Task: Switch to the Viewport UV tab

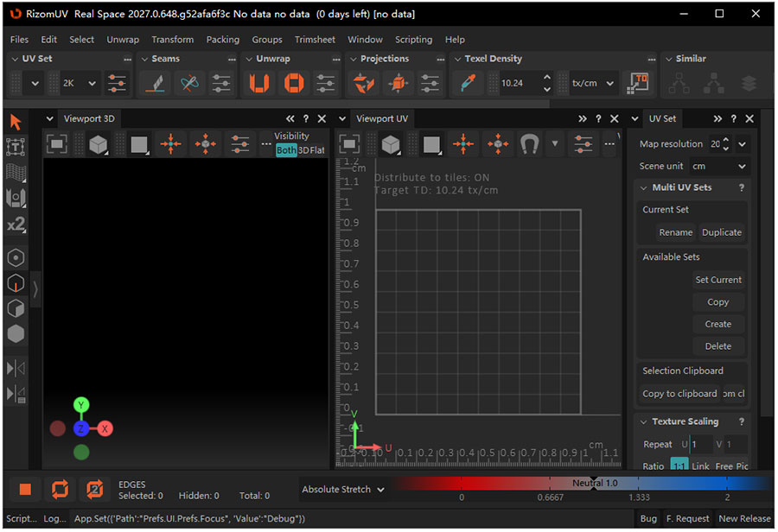Action: 382,119
